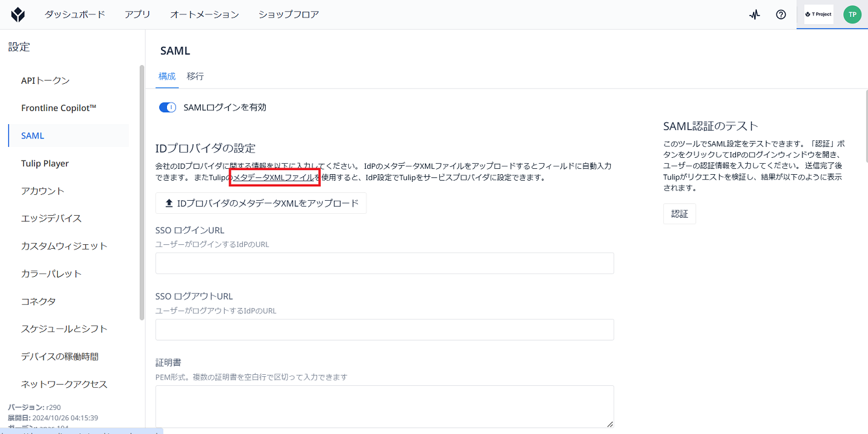Select Frontline Copilot™ in sidebar
This screenshot has width=868, height=434.
coord(68,108)
